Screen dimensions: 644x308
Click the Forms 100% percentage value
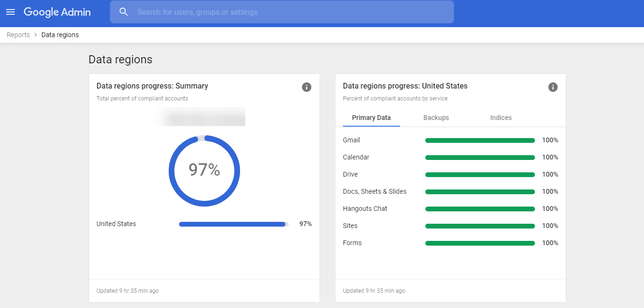coord(550,243)
